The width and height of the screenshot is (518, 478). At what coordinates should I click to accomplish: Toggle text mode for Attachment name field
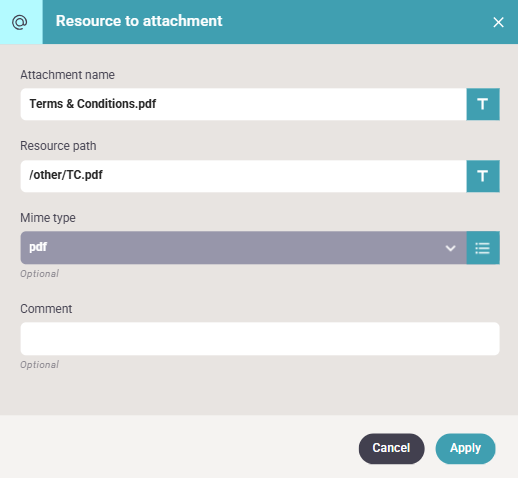[483, 104]
